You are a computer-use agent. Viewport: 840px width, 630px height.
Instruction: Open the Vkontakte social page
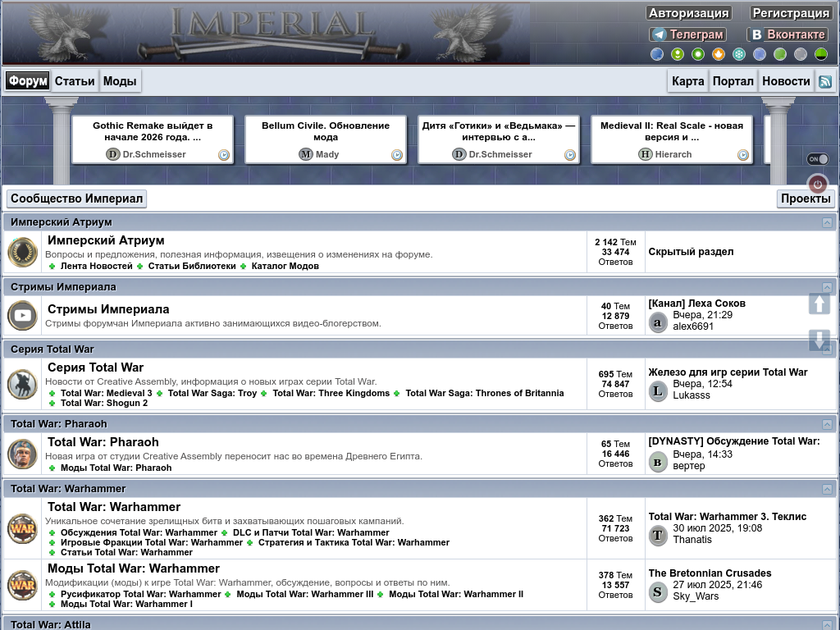coord(787,34)
